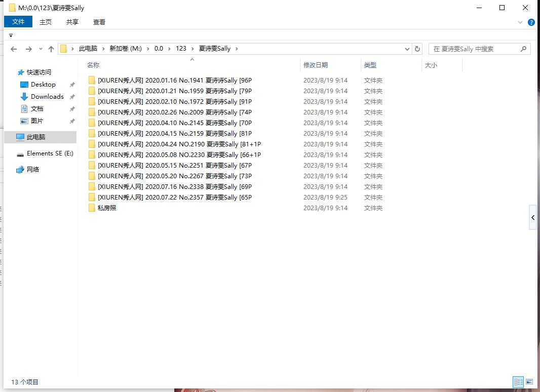Image resolution: width=540 pixels, height=392 pixels.
Task: Select the 私房照 folder
Action: click(x=107, y=208)
